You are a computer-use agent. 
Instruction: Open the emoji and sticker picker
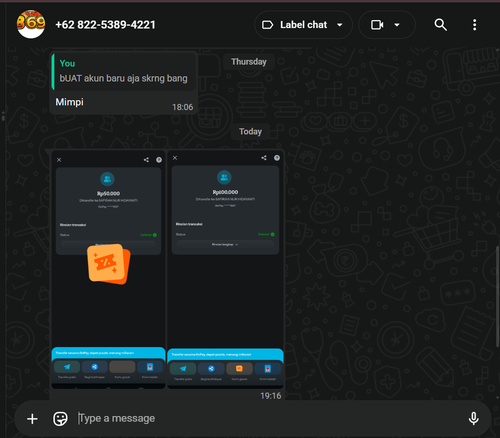(x=60, y=419)
